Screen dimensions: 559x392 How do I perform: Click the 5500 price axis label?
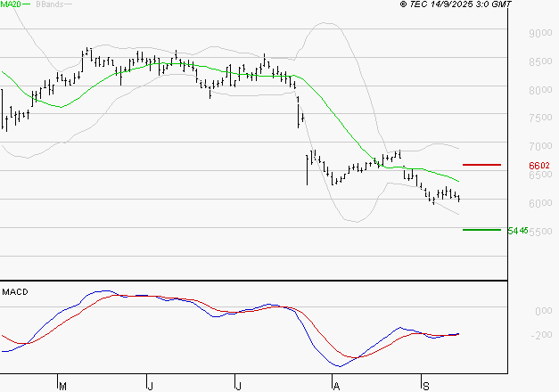(540, 232)
